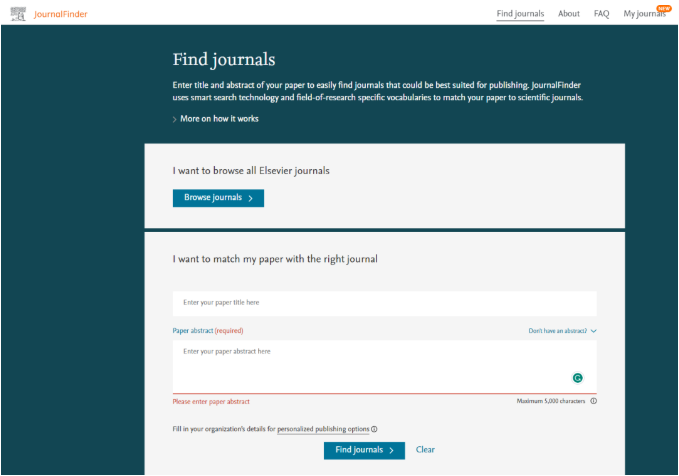Click the JournalFinder brand name

click(61, 14)
